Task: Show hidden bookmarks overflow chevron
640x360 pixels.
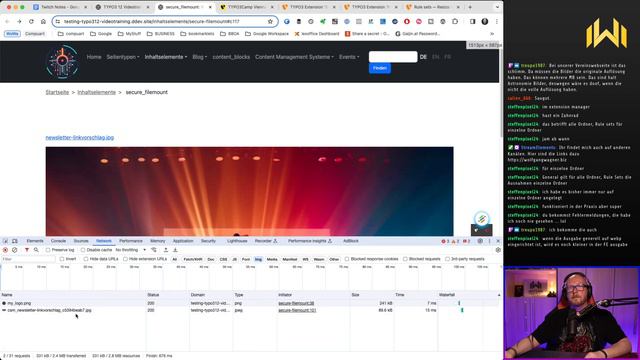Action: click(492, 33)
